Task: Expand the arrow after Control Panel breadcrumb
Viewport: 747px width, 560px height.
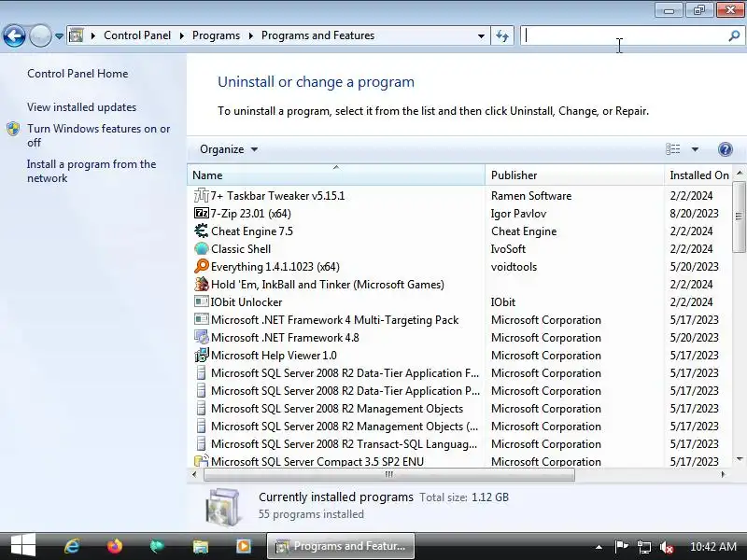Action: point(181,35)
